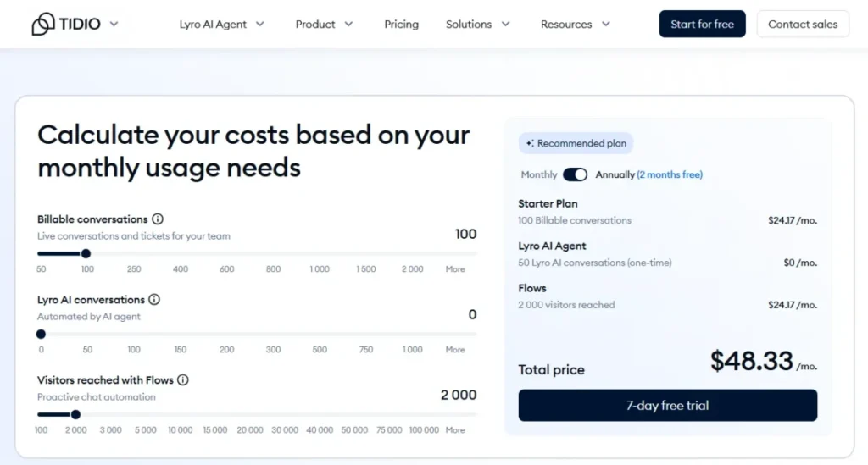This screenshot has width=868, height=465.
Task: Open info icon next to Billable conversations
Action: click(x=158, y=219)
